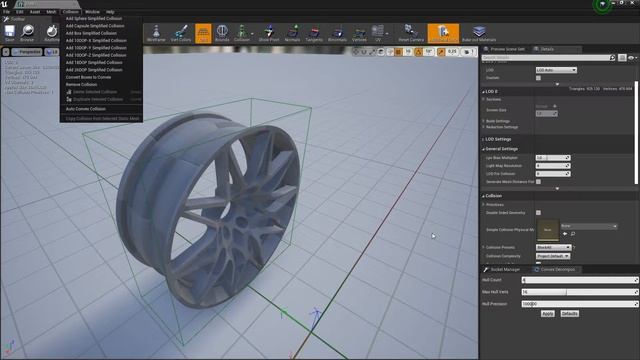Open the physical material None dropdown
The image size is (640, 360).
pyautogui.click(x=589, y=226)
